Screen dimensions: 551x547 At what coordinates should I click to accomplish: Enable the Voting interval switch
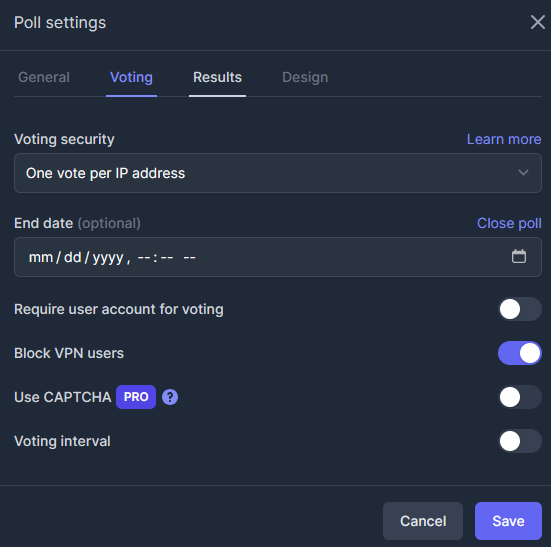point(520,441)
